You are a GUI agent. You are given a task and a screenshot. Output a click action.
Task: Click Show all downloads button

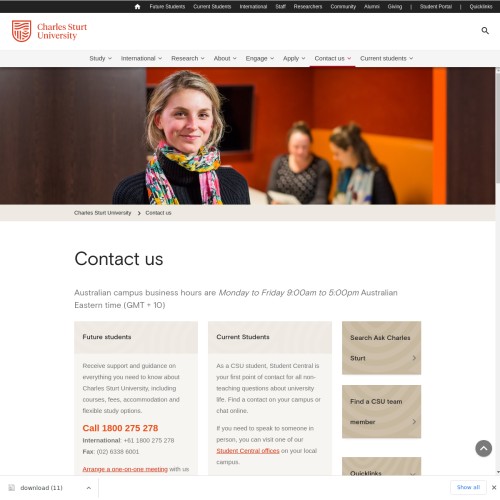coord(468,487)
